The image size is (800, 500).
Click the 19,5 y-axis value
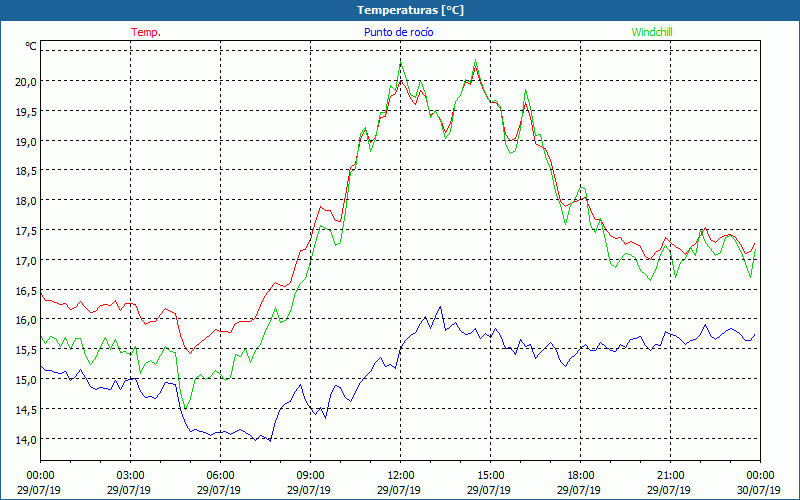(26, 111)
